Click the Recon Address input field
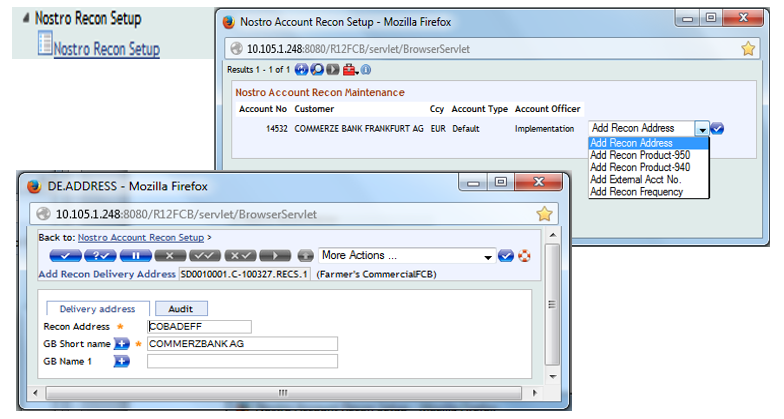 click(x=198, y=326)
